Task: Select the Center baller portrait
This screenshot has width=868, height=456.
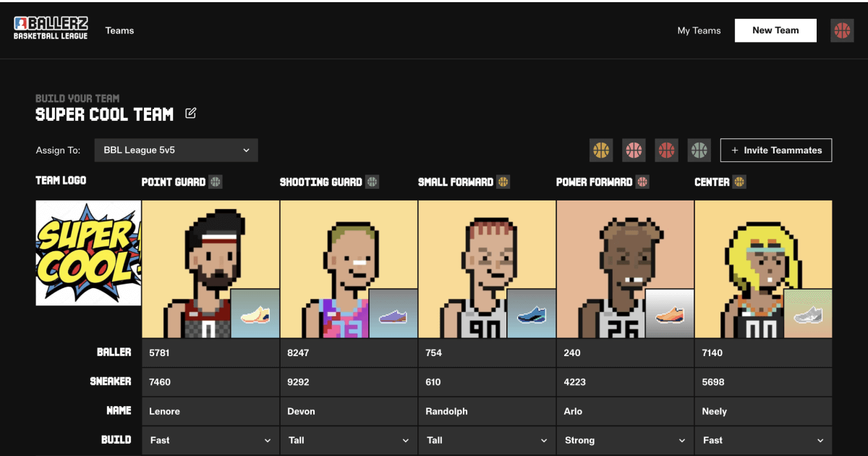Action: [763, 269]
